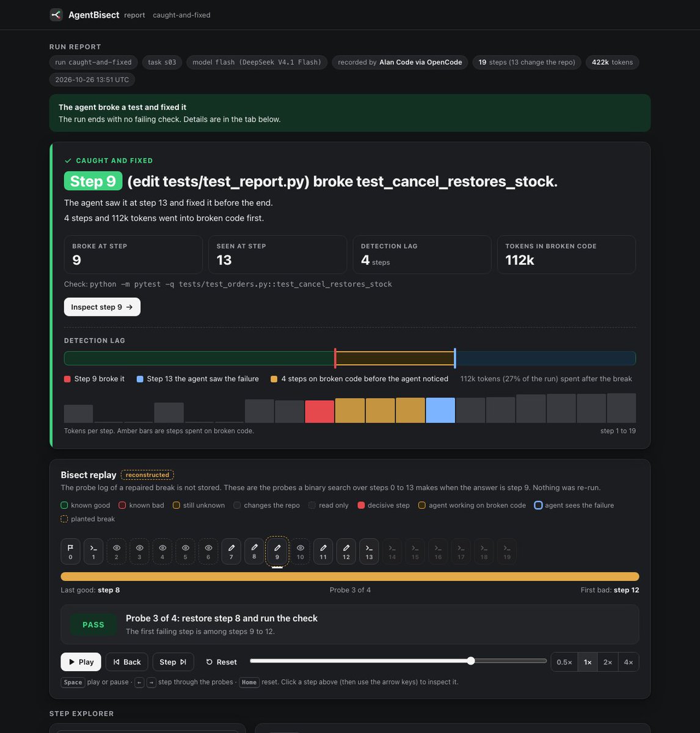The height and width of the screenshot is (733, 700).
Task: Go Back one probe
Action: tap(127, 662)
